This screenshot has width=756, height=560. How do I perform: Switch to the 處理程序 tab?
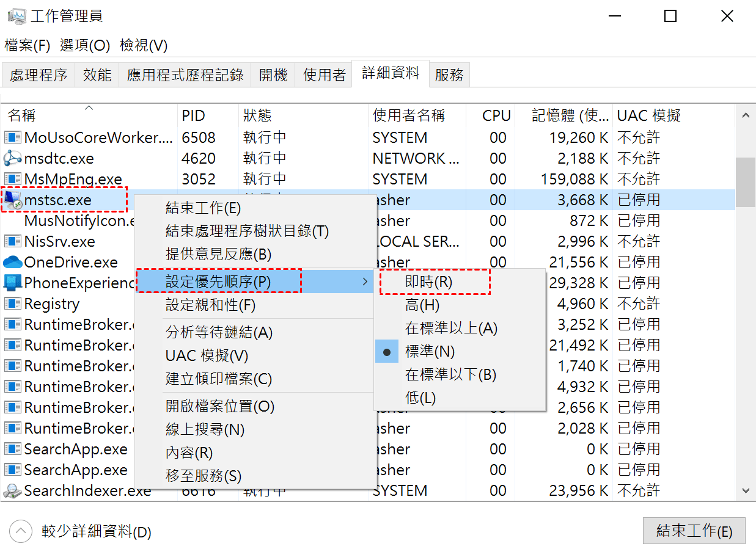(39, 75)
